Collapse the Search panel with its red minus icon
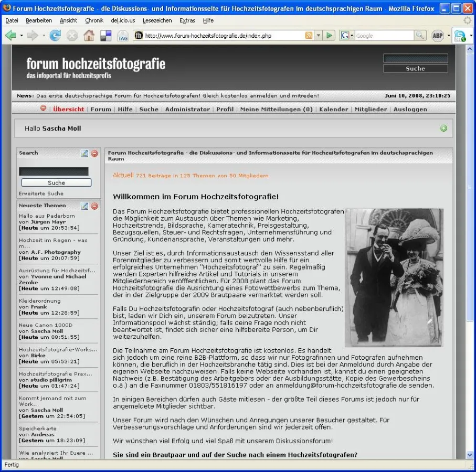The image size is (476, 472). pos(94,153)
